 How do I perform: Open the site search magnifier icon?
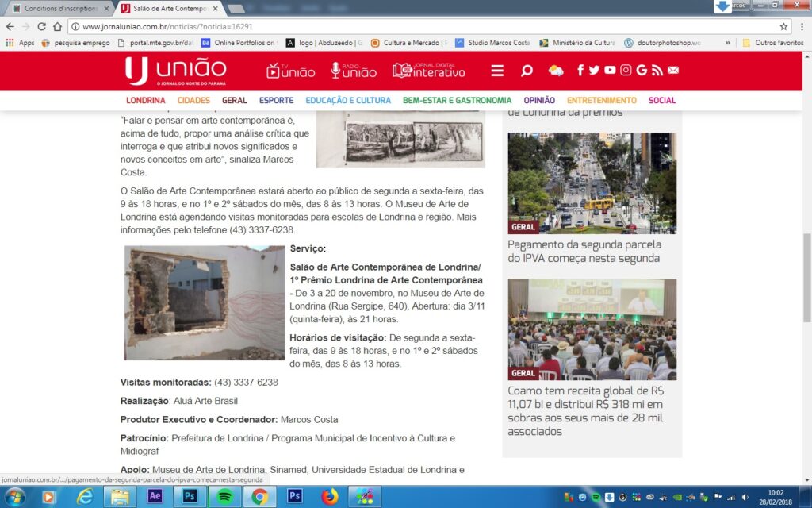tap(527, 71)
